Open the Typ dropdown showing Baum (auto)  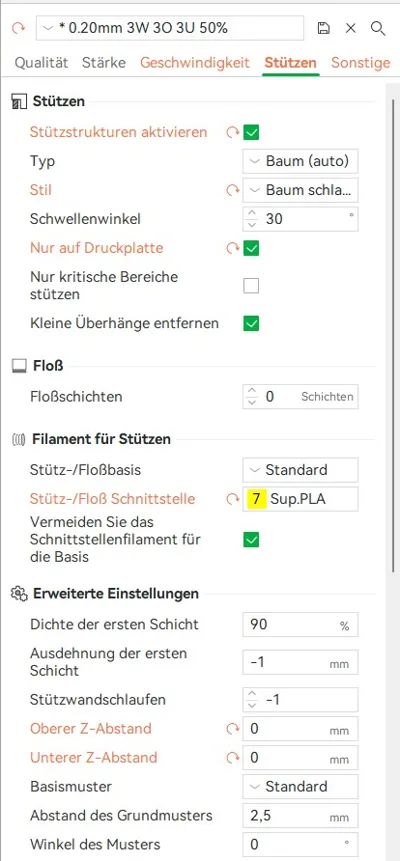301,161
